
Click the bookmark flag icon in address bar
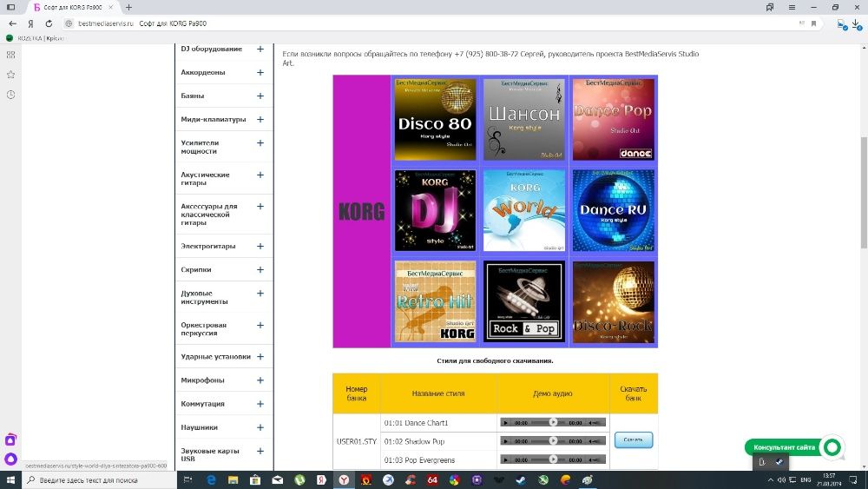click(814, 23)
